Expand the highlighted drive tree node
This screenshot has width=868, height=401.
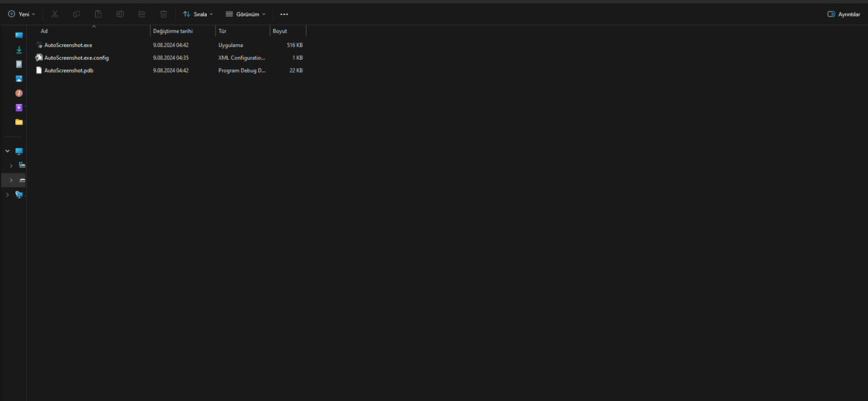(11, 180)
